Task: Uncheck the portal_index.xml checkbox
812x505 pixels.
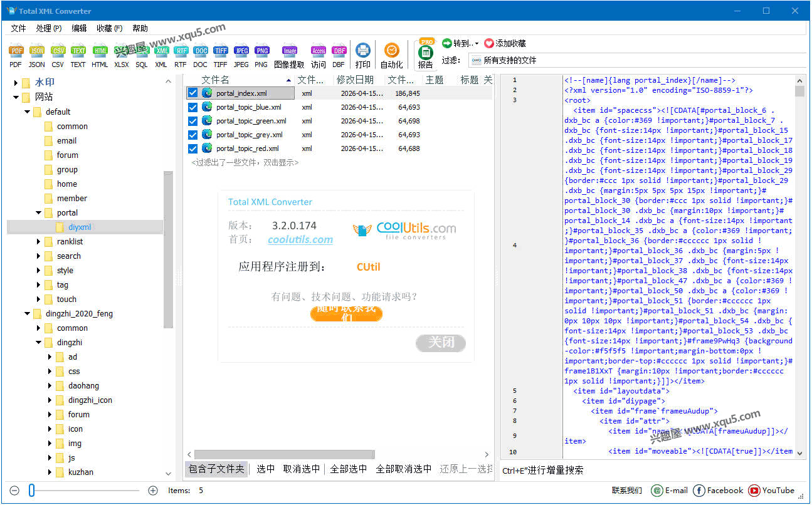Action: click(x=193, y=93)
